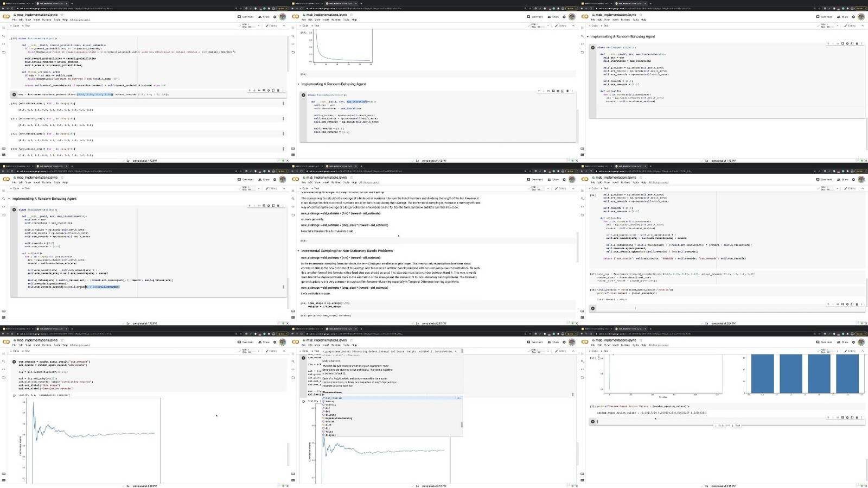This screenshot has height=488, width=868.
Task: Open settings gear in Incremental Sampling text frame header
Action: point(564,180)
